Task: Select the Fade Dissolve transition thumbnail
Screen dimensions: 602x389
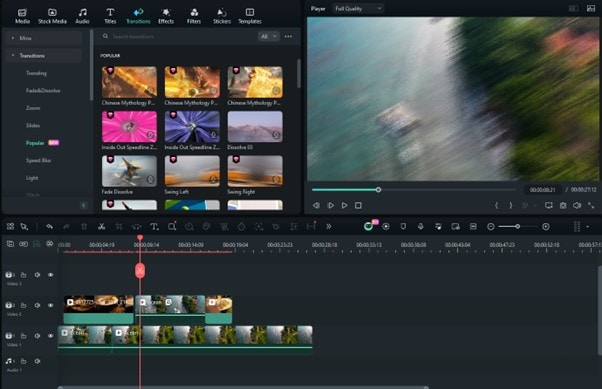Action: coord(129,171)
